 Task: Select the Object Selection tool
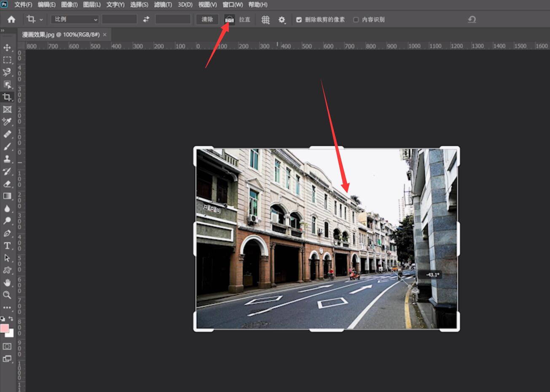coord(7,85)
